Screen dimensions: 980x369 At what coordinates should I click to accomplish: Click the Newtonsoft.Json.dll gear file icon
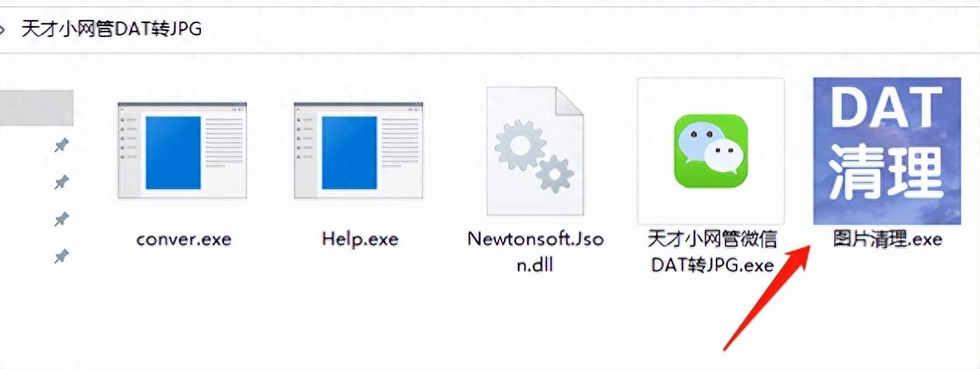(x=535, y=150)
